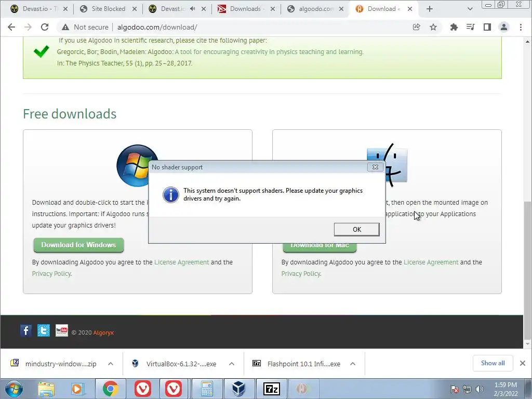Open the Privacy Policy link under Windows download
Viewport: 532px width, 399px height.
click(51, 274)
